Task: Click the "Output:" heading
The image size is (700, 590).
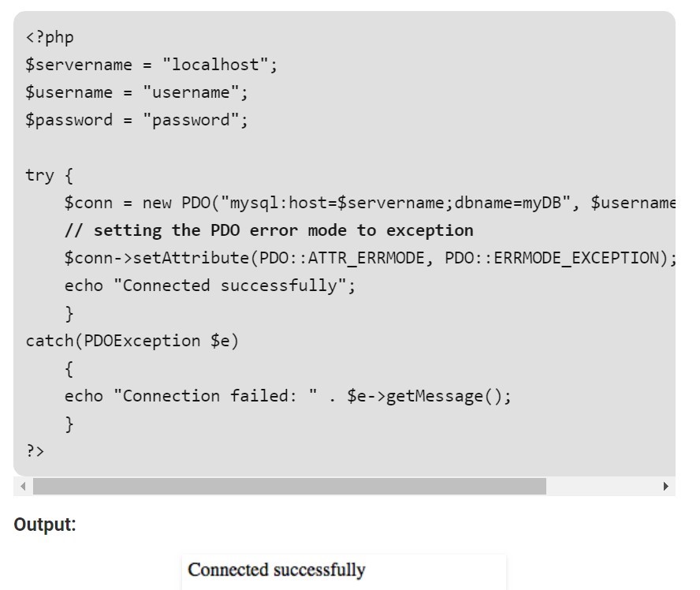Action: click(x=45, y=525)
